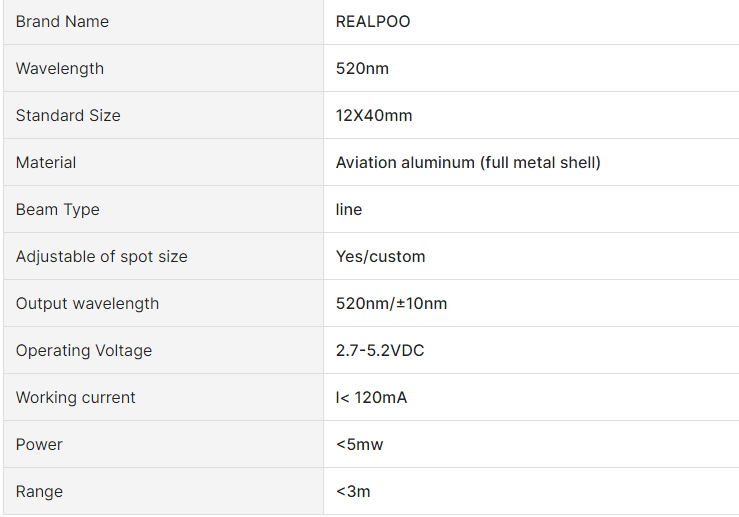Select the line beam type value
739x517 pixels.
pos(349,210)
